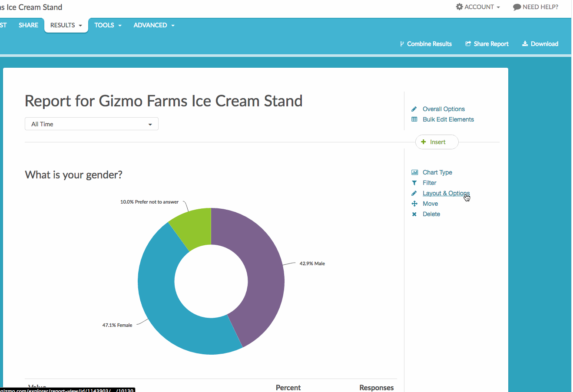Open the Need Help link
This screenshot has width=573, height=392.
536,7
